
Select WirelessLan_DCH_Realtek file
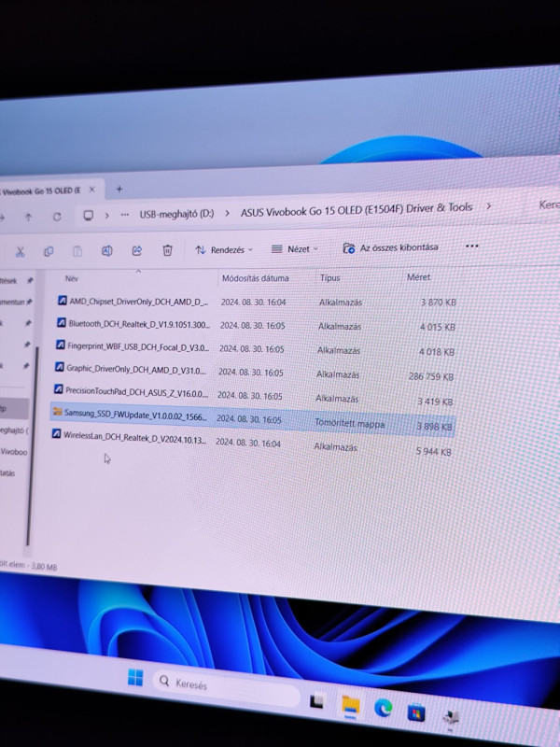coord(250,443)
